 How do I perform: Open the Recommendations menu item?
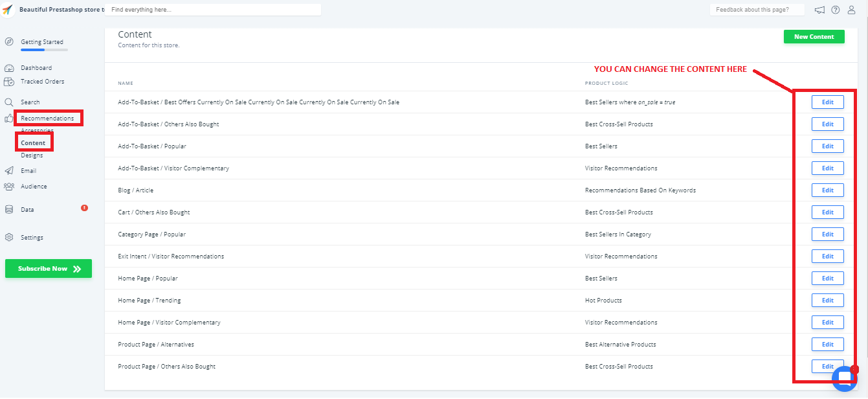tap(47, 119)
